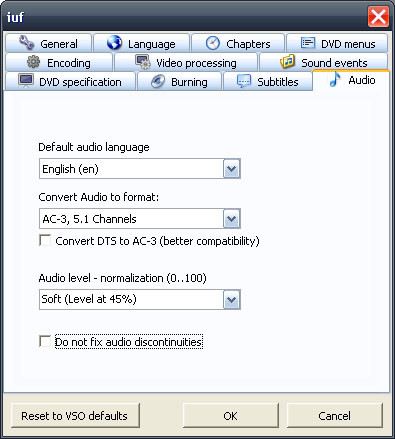Close the iuf dialog window
This screenshot has height=439, width=395.
pos(378,16)
